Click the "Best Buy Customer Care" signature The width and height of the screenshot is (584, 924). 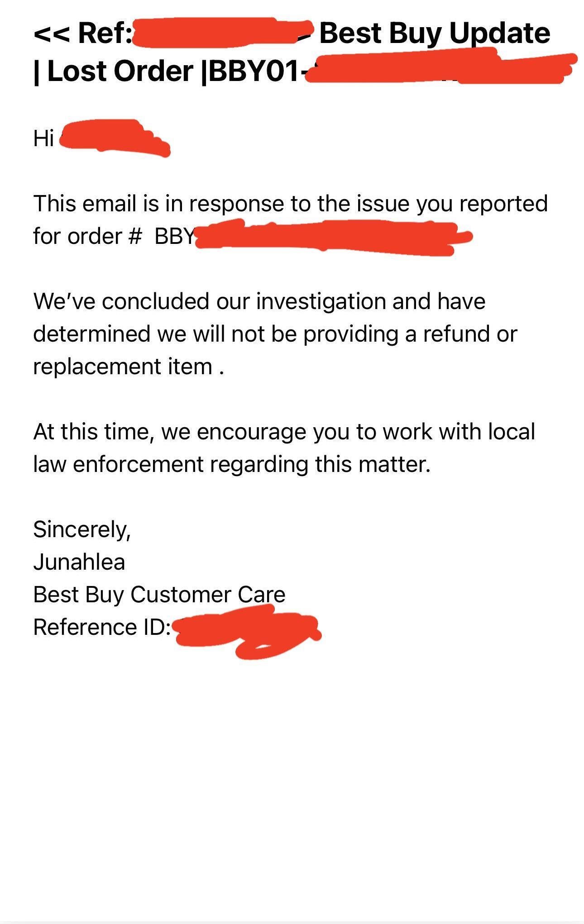(x=159, y=595)
